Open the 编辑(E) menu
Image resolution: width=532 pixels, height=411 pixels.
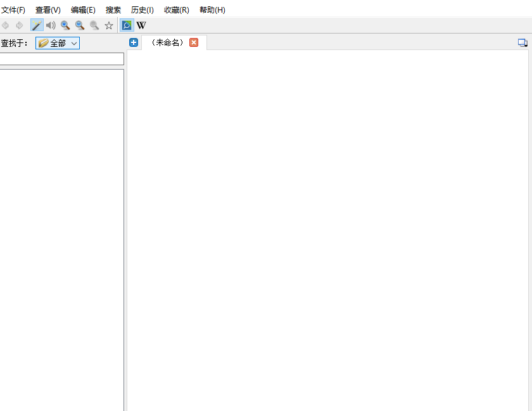click(x=83, y=10)
